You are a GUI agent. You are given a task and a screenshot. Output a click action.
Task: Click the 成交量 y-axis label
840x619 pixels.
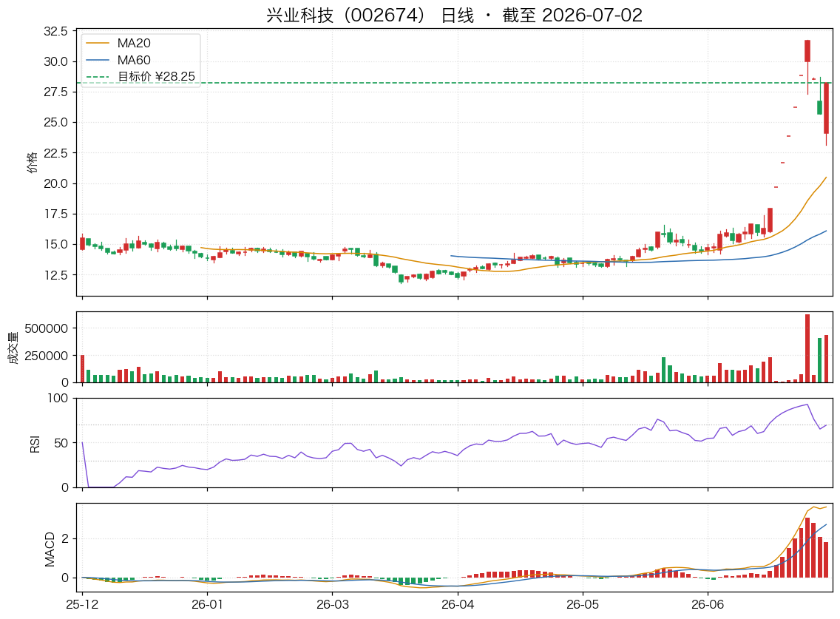13,348
